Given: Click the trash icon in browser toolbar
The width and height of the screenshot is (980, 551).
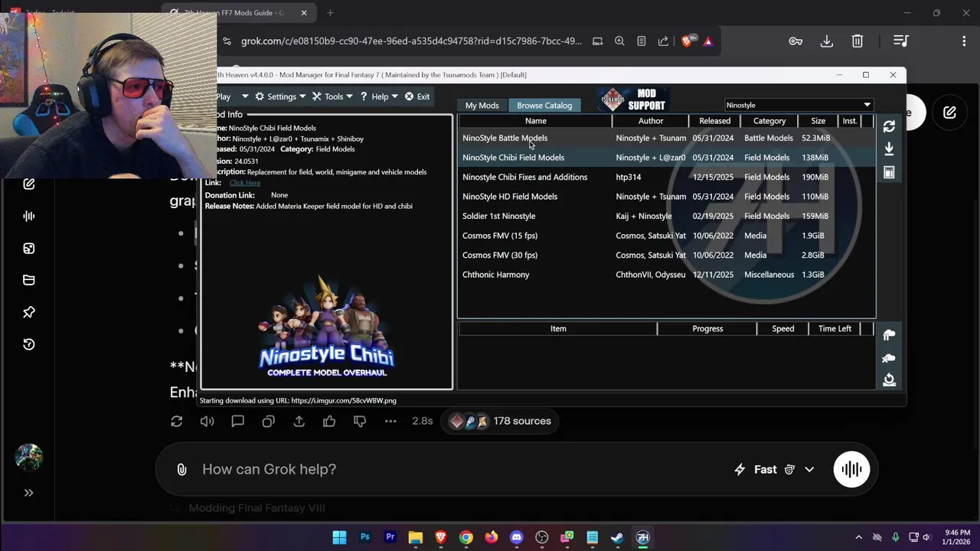Looking at the screenshot, I should [857, 41].
